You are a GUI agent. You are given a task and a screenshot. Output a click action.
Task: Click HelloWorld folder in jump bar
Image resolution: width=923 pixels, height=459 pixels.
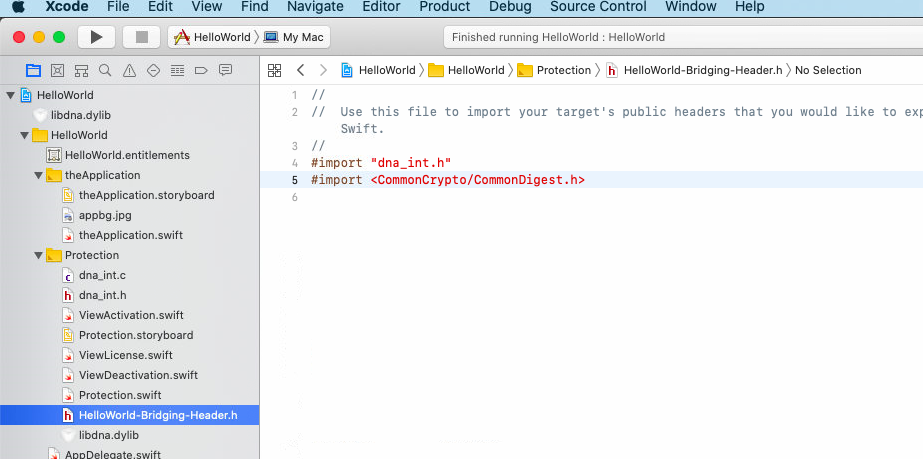(x=467, y=71)
